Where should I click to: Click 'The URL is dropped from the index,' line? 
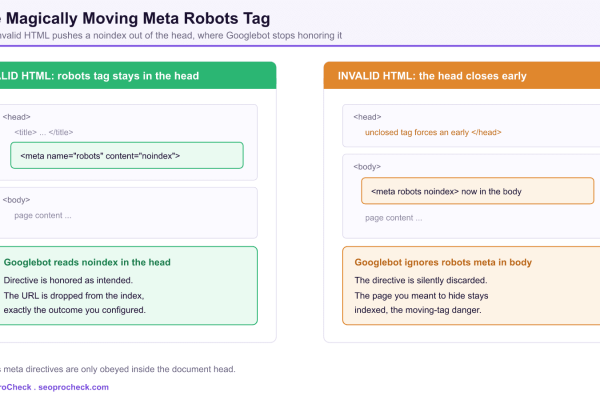point(74,296)
